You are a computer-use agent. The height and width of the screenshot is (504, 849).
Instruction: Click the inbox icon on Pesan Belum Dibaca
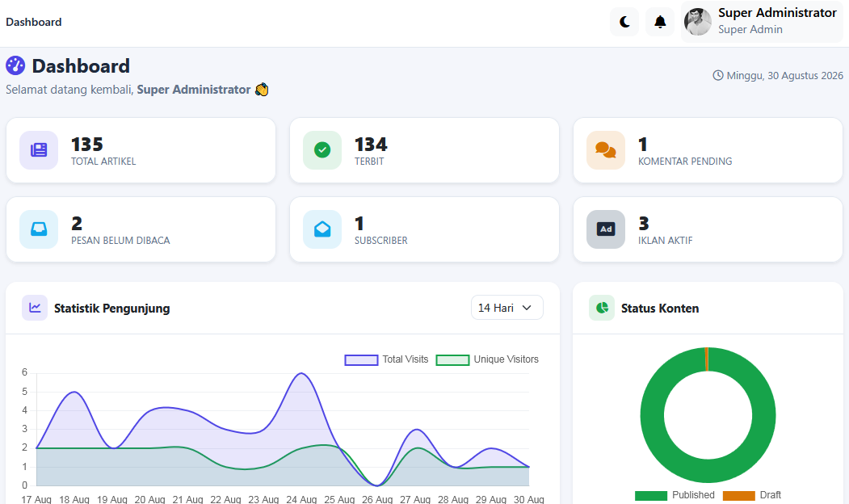click(39, 229)
